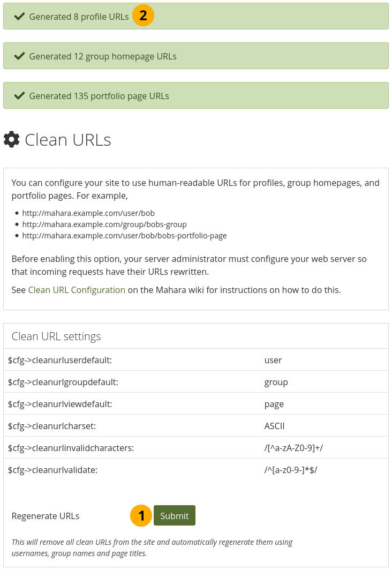Image resolution: width=392 pixels, height=570 pixels.
Task: Click the group/bobs-group example URL
Action: tap(104, 224)
